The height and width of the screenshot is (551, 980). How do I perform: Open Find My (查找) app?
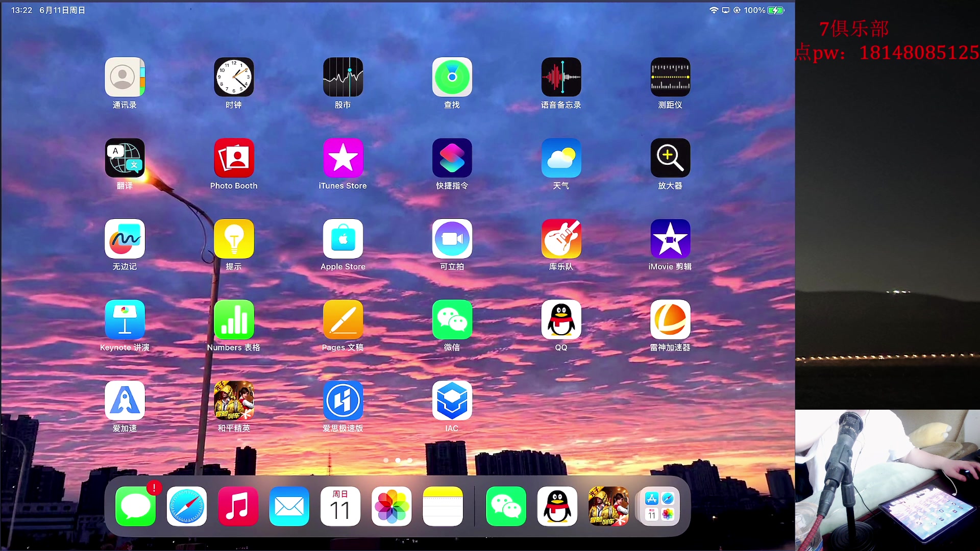click(452, 77)
